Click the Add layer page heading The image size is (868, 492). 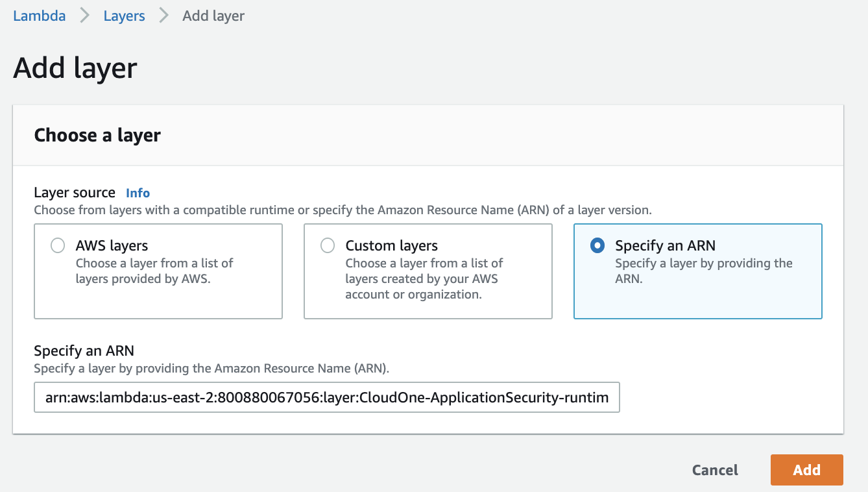pos(75,68)
